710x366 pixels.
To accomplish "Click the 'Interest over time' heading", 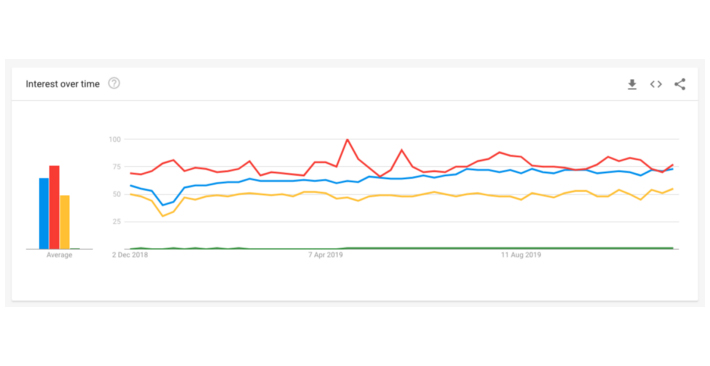I will 62,84.
